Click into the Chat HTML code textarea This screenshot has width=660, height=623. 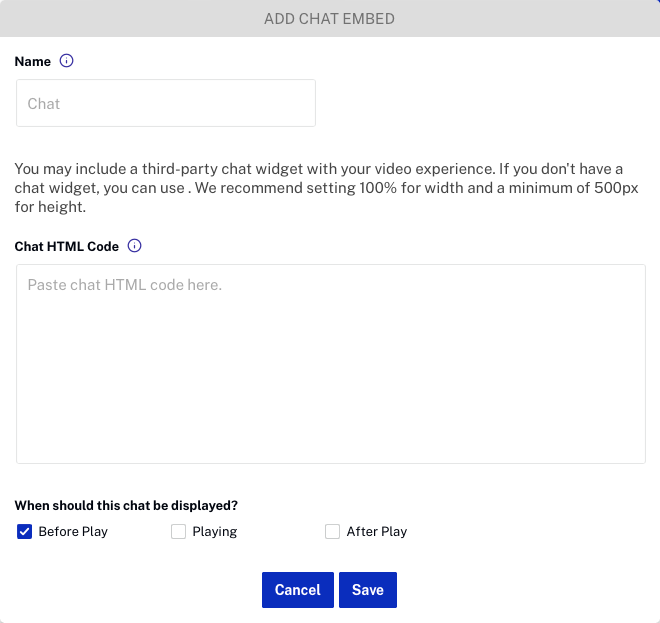coord(331,364)
